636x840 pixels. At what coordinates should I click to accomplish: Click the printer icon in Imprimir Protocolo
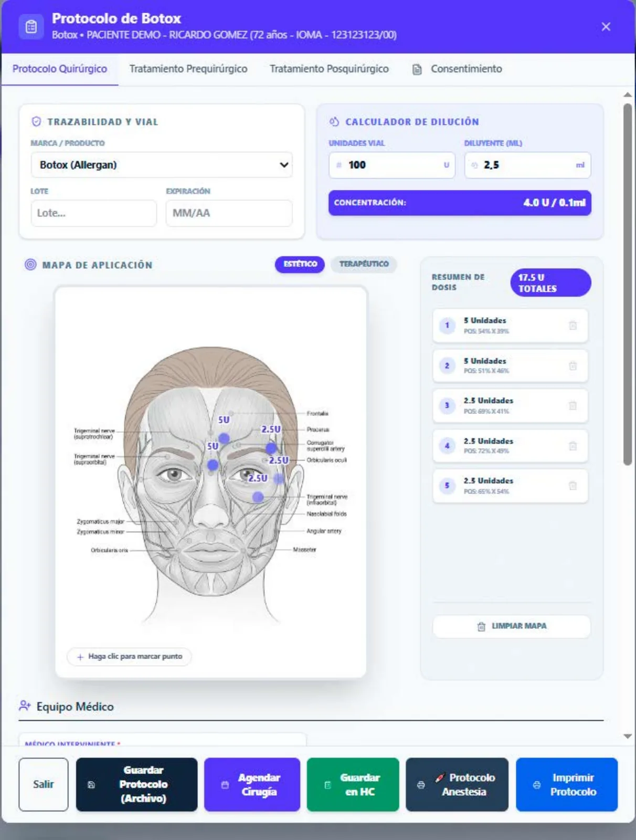pos(537,785)
